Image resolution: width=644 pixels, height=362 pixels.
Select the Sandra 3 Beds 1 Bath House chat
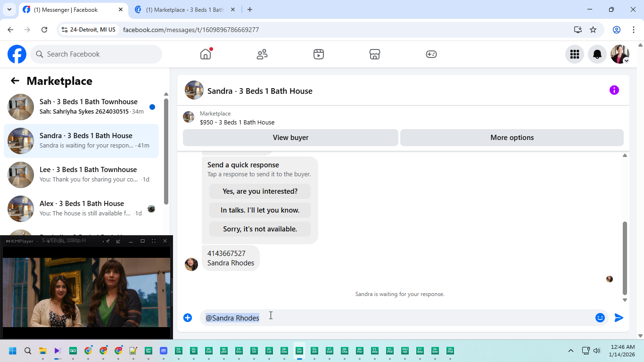tap(82, 141)
